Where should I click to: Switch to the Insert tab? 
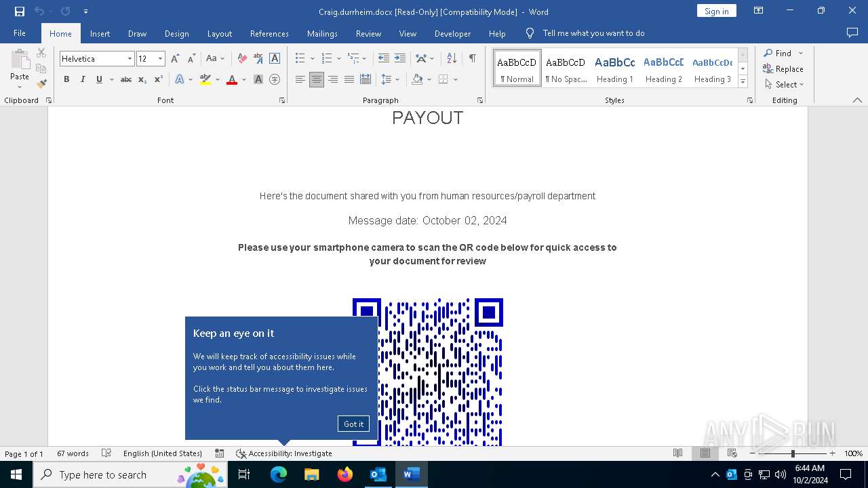click(x=100, y=33)
